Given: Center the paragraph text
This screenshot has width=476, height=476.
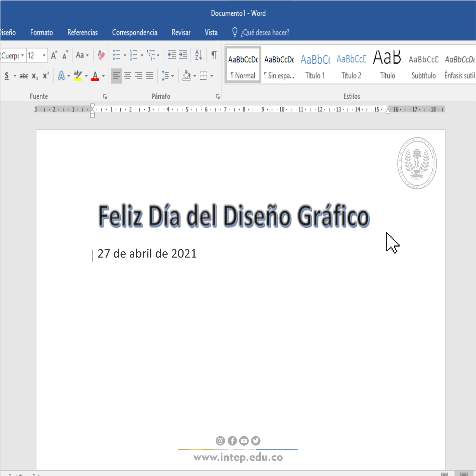Looking at the screenshot, I should coord(128,76).
